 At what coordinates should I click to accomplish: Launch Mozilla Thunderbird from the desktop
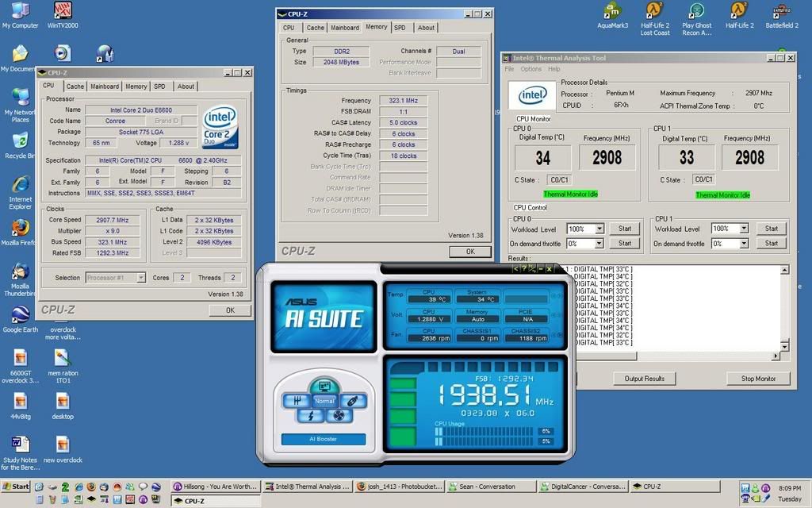coord(20,280)
